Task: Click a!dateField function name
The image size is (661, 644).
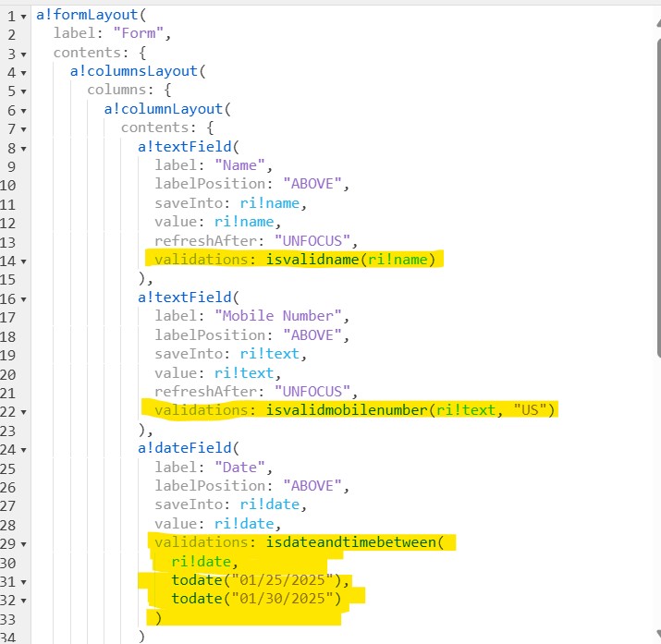Action: [x=185, y=448]
